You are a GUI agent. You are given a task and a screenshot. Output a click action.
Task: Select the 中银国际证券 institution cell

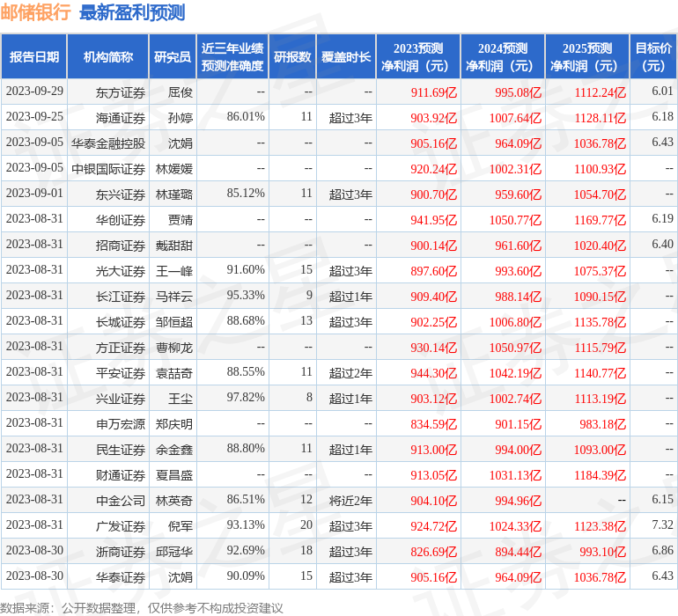(108, 169)
